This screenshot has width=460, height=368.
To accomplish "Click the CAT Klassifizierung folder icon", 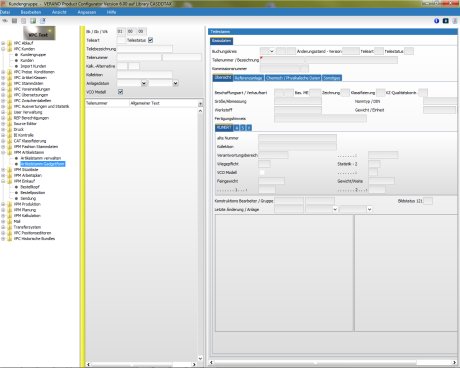I will [10, 141].
